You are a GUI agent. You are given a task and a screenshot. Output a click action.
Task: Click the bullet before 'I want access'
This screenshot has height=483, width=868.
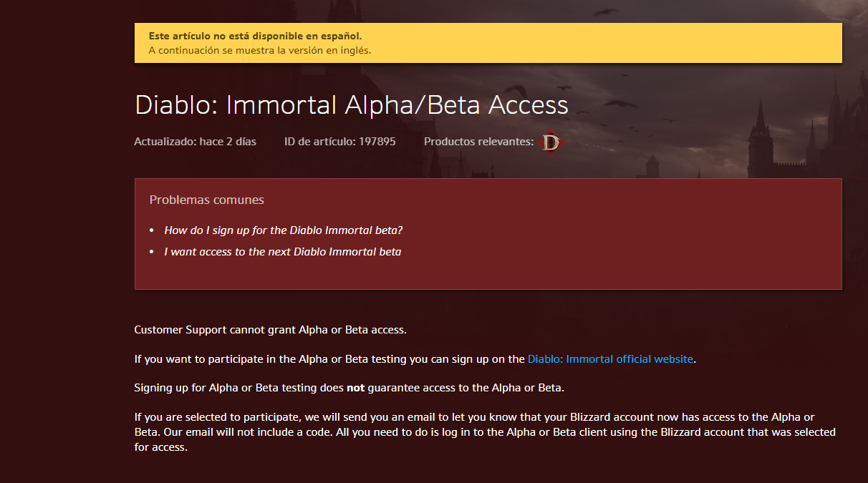152,253
